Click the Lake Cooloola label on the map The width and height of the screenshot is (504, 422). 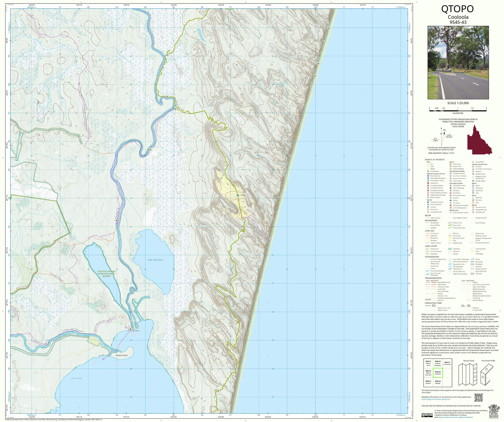pyautogui.click(x=155, y=260)
